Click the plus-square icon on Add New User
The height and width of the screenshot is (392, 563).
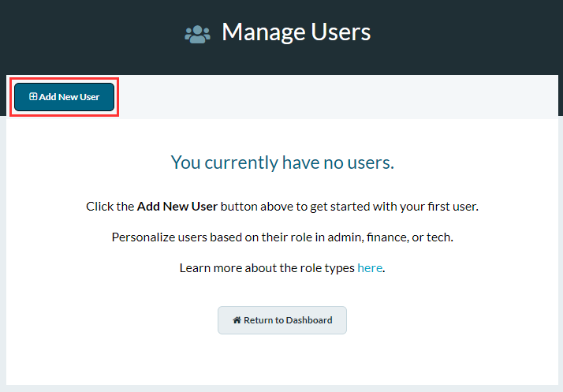(33, 96)
